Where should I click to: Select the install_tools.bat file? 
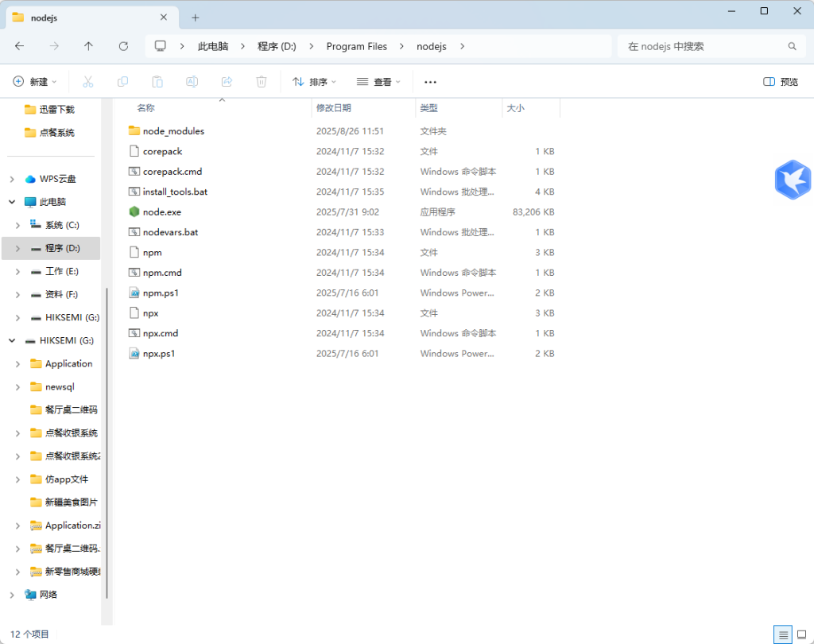point(175,192)
